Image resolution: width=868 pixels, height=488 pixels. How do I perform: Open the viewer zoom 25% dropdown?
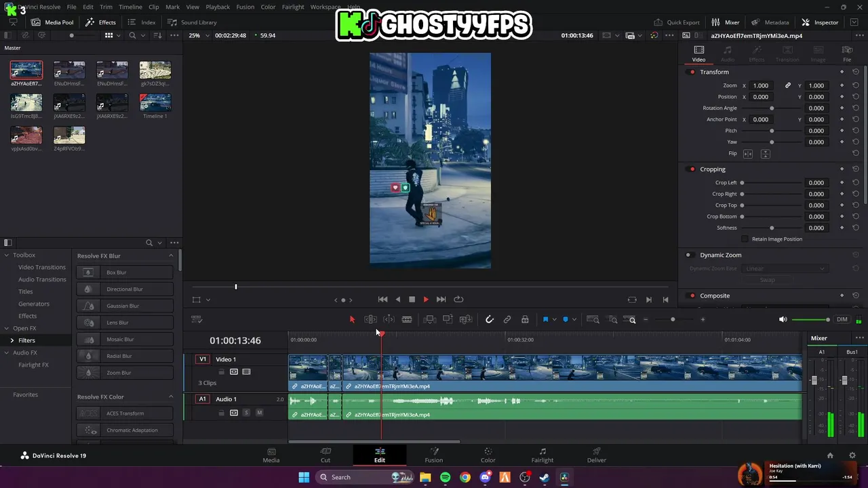click(x=197, y=35)
